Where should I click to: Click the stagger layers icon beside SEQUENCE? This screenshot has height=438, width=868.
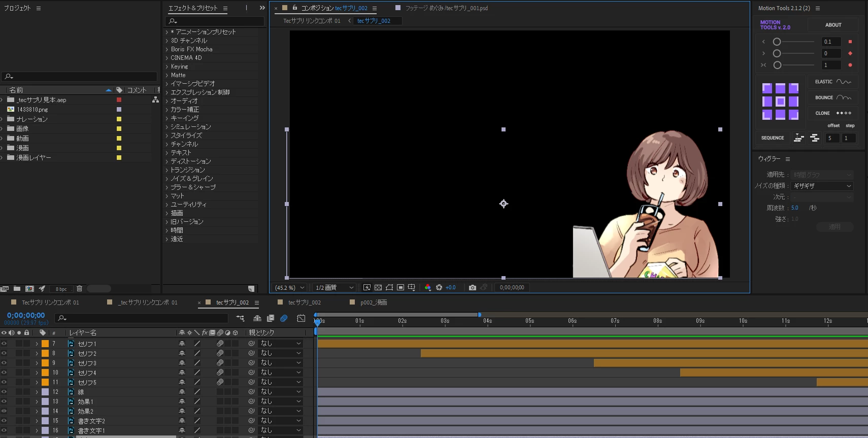pos(815,138)
